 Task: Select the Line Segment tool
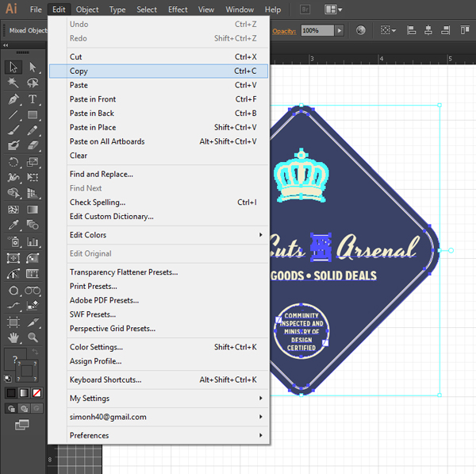click(13, 115)
